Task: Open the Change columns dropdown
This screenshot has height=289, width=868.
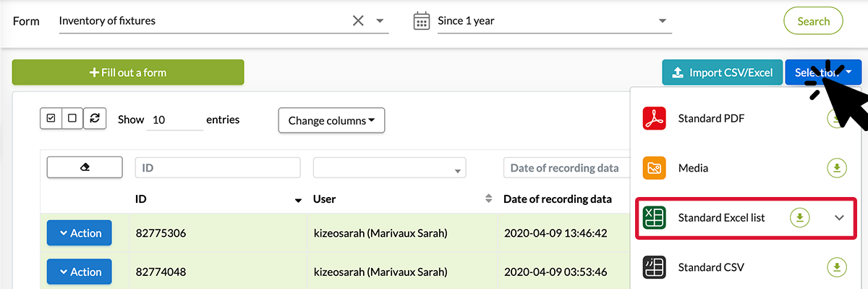Action: (331, 121)
